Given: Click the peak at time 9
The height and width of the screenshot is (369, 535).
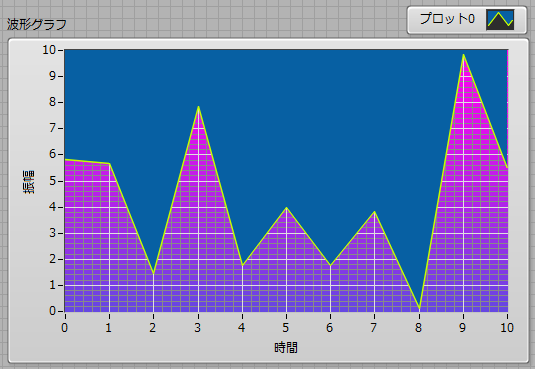Looking at the screenshot, I should [463, 55].
